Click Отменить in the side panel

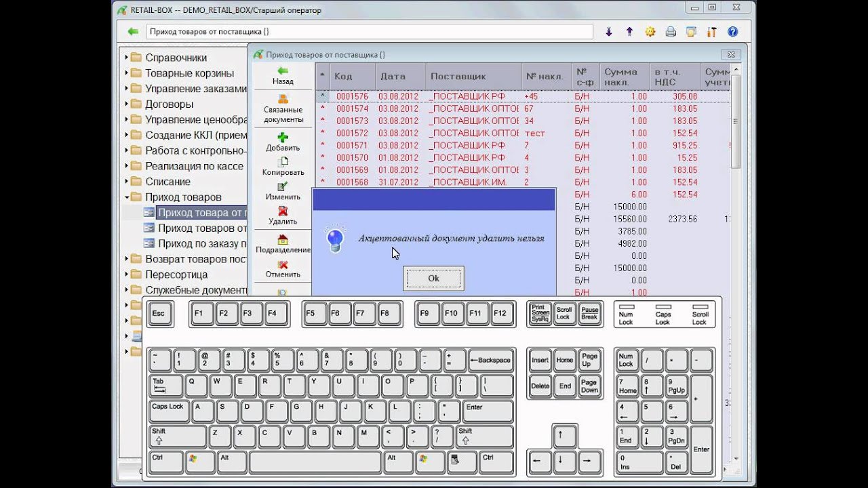click(283, 269)
